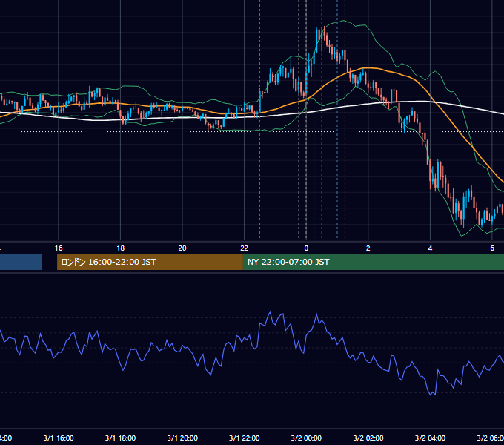Click the 4 hour label on upper axis
The width and height of the screenshot is (504, 445).
[430, 248]
